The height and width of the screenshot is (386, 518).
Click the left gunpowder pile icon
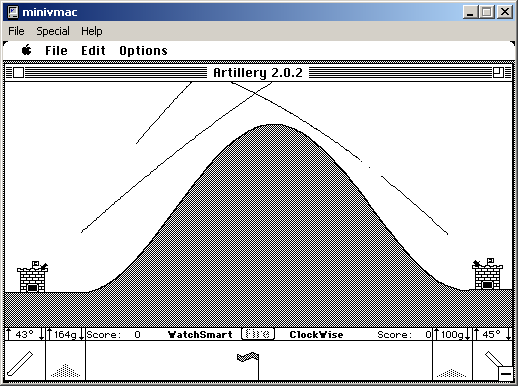(x=65, y=371)
